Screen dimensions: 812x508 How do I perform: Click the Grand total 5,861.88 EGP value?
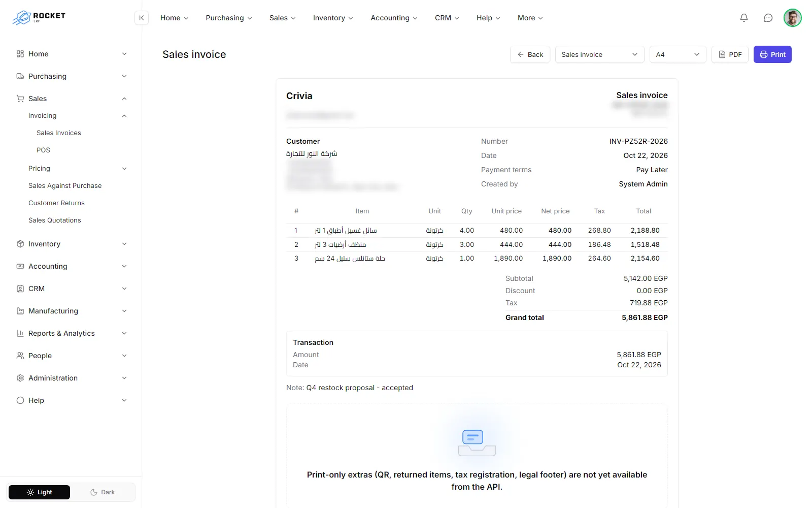point(645,317)
